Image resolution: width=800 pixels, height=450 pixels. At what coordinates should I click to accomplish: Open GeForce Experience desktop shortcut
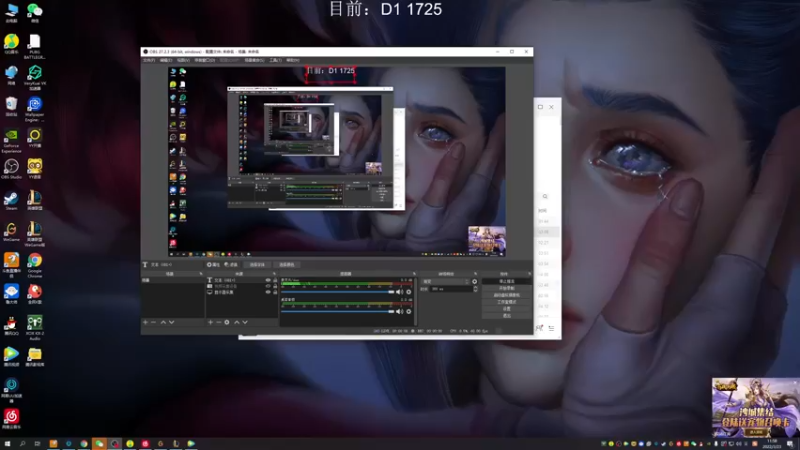point(11,140)
